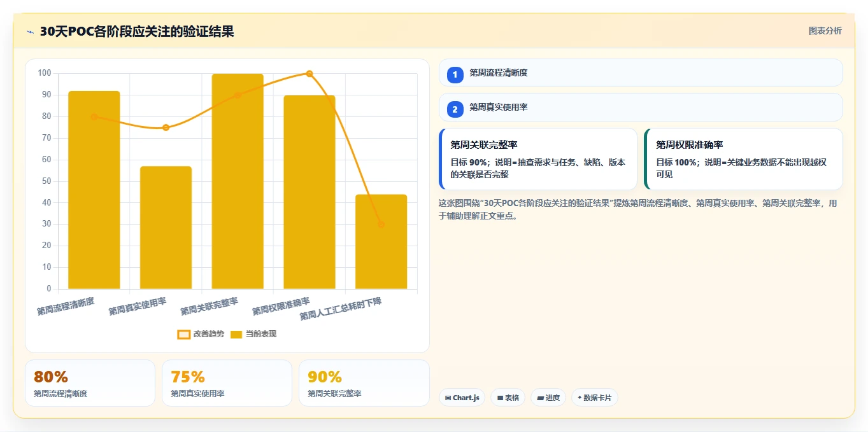Screen dimensions: 868x432
Task: Toggle the 改善趋势 legend swatch
Action: [183, 334]
